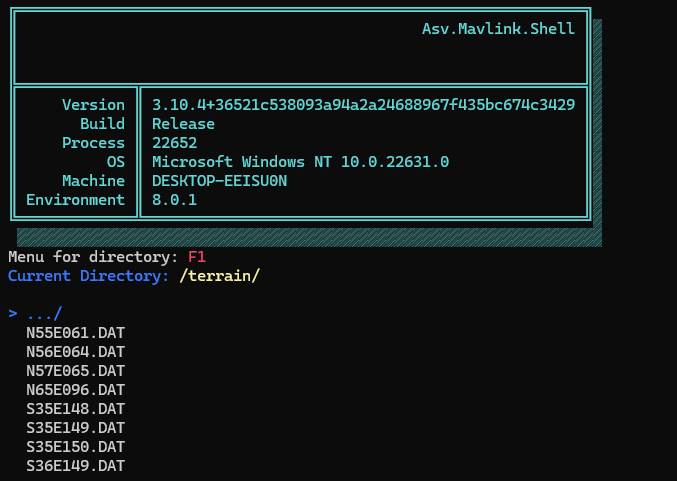This screenshot has height=481, width=677.
Task: Select the .../ parent directory entry
Action: coord(44,313)
